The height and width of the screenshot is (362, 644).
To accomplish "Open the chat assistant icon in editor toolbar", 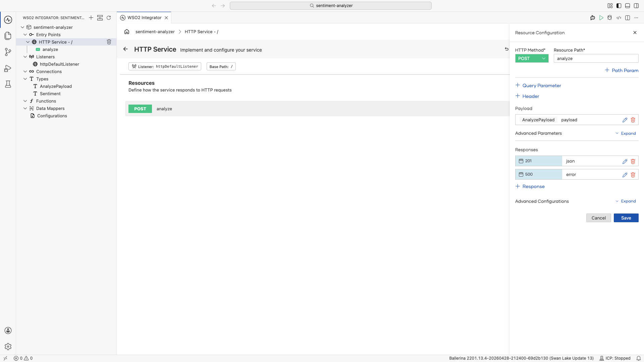I will pos(593,18).
